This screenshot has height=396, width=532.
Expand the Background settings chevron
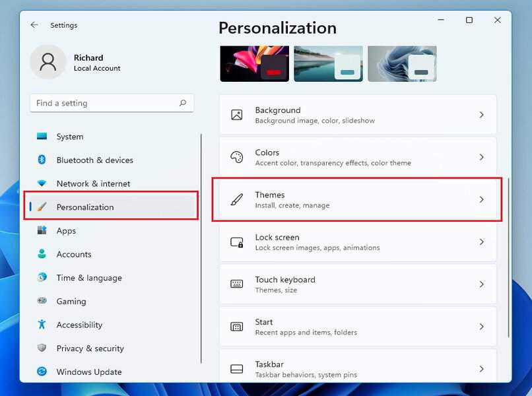tap(481, 115)
